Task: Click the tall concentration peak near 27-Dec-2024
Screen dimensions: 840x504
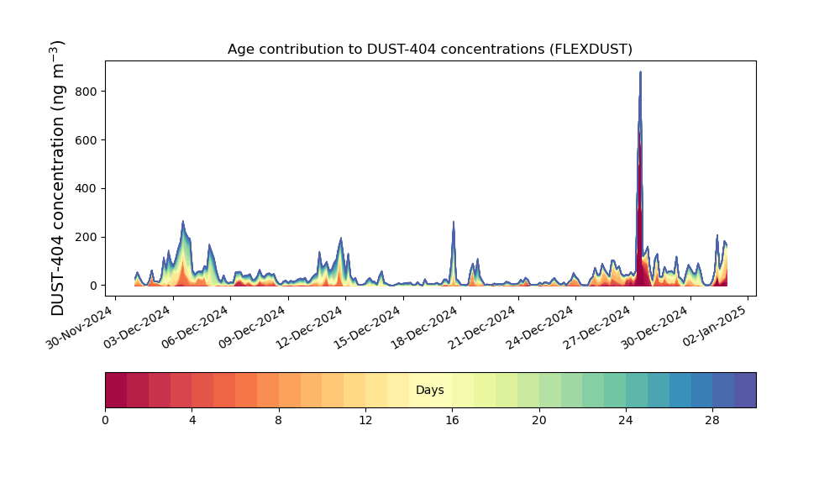Action: [x=640, y=179]
